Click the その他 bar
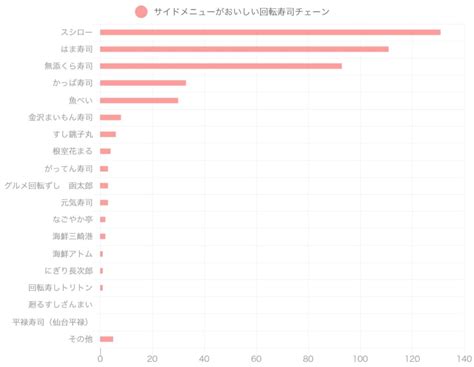Viewport: 474px width, 367px height. (107, 339)
